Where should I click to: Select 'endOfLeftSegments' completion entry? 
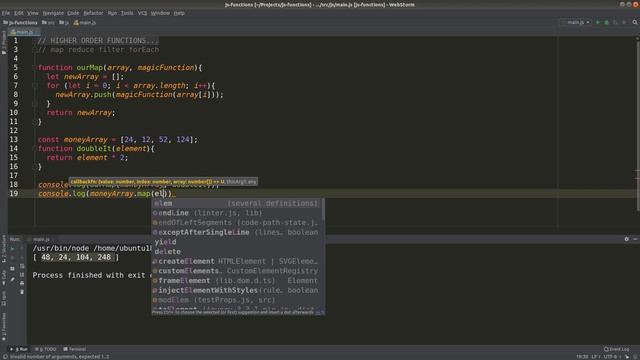click(237, 223)
